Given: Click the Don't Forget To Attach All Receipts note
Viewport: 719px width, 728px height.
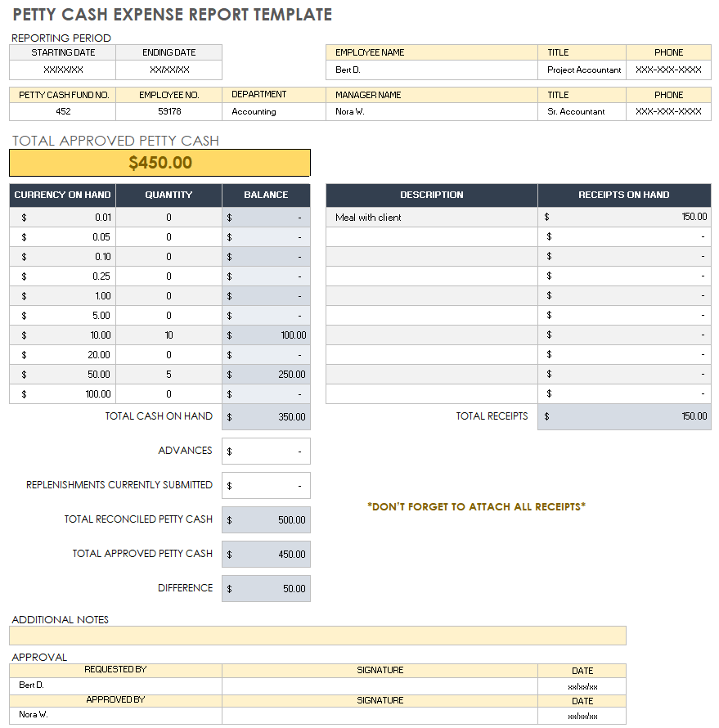Looking at the screenshot, I should [476, 506].
